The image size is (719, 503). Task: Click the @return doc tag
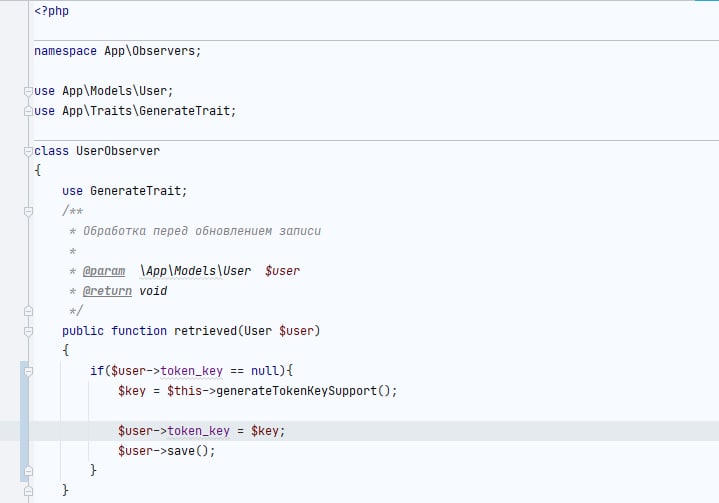click(107, 291)
